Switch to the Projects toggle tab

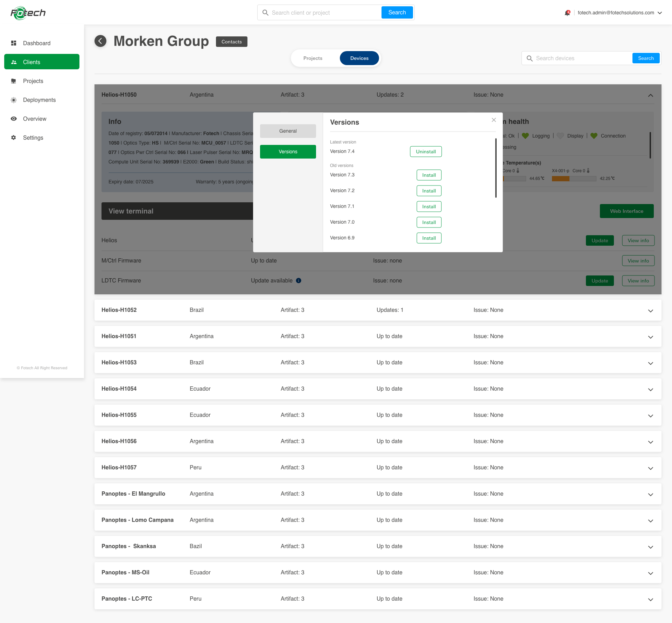pyautogui.click(x=313, y=58)
